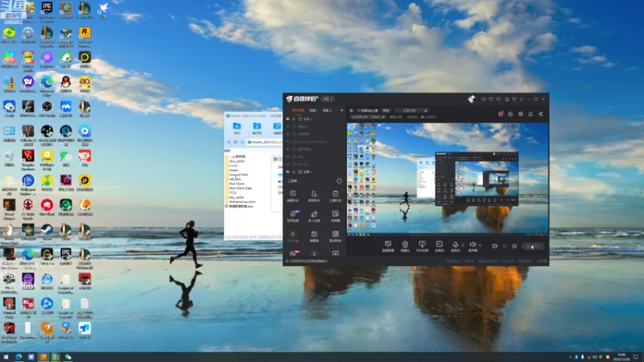This screenshot has width=644, height=362.
Task: Toggle visibility of the Game Dock source
Action: pyautogui.click(x=287, y=142)
